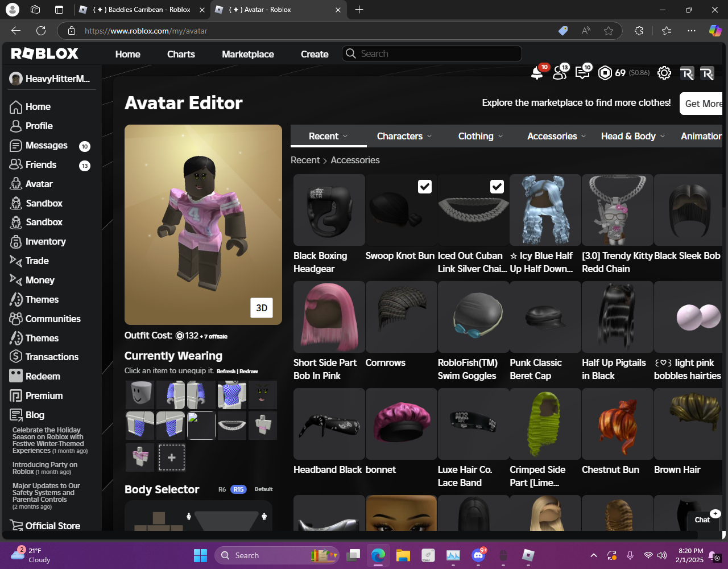The height and width of the screenshot is (569, 728).
Task: Expand Characters tab dropdown
Action: tap(404, 136)
